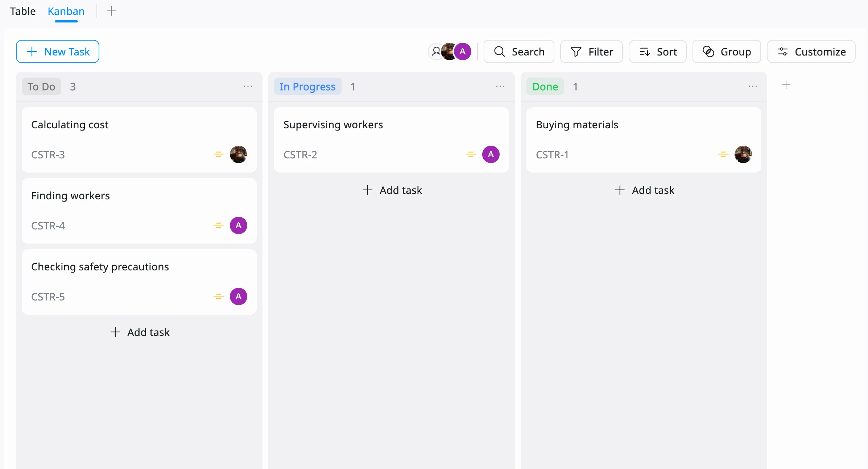Open the Customize settings
868x469 pixels.
pos(811,51)
